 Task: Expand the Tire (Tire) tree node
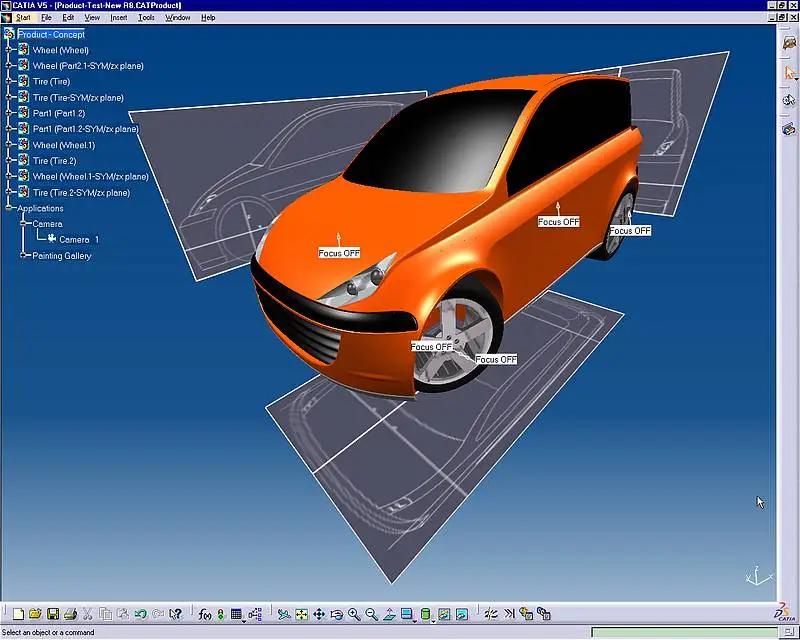8,82
